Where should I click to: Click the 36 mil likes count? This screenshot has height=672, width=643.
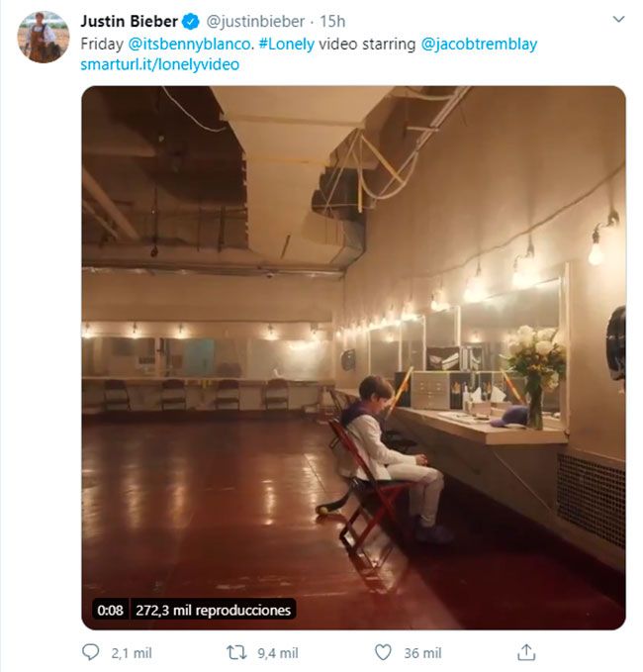pos(422,653)
